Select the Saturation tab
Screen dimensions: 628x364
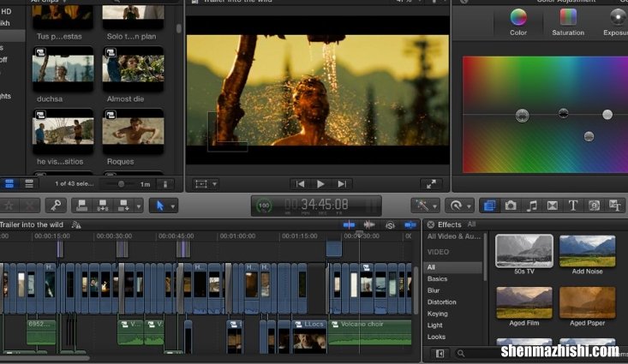click(x=568, y=23)
